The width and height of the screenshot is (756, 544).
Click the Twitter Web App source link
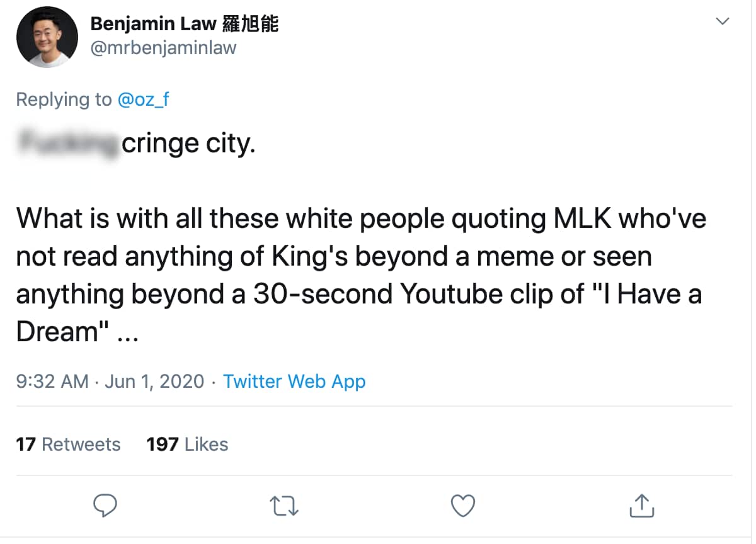tap(294, 381)
